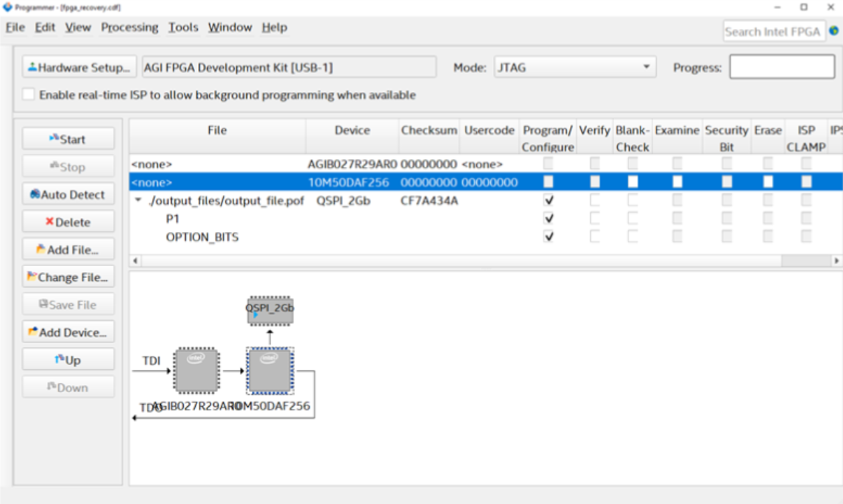
Task: Toggle Program/Configure checkbox for P1
Action: pyautogui.click(x=549, y=218)
